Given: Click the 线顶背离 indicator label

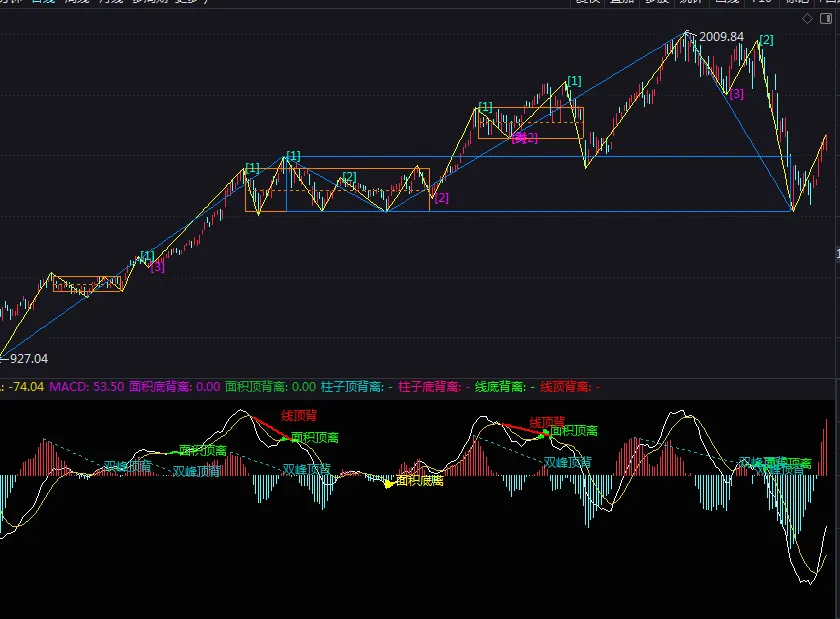Looking at the screenshot, I should pyautogui.click(x=570, y=386).
